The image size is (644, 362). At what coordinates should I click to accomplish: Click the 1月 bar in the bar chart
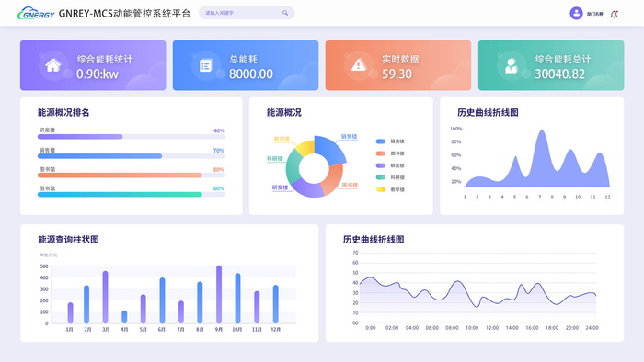pos(70,312)
